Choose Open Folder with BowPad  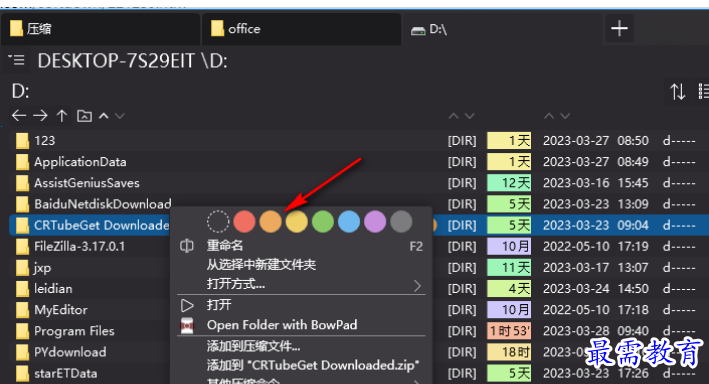282,325
